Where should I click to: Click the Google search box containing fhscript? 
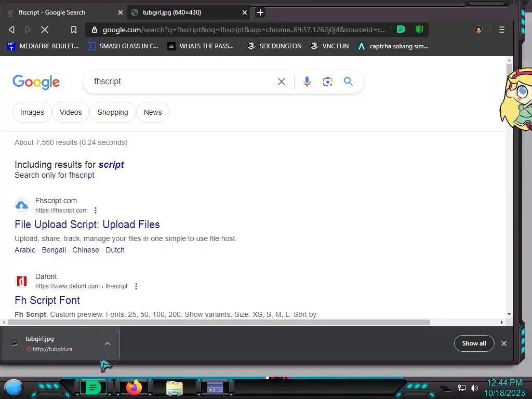pyautogui.click(x=183, y=82)
